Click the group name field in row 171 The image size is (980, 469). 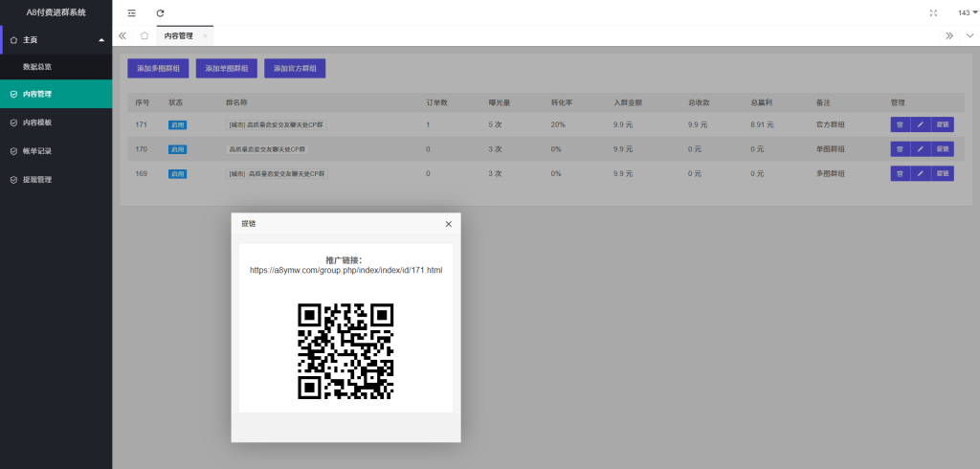(277, 125)
